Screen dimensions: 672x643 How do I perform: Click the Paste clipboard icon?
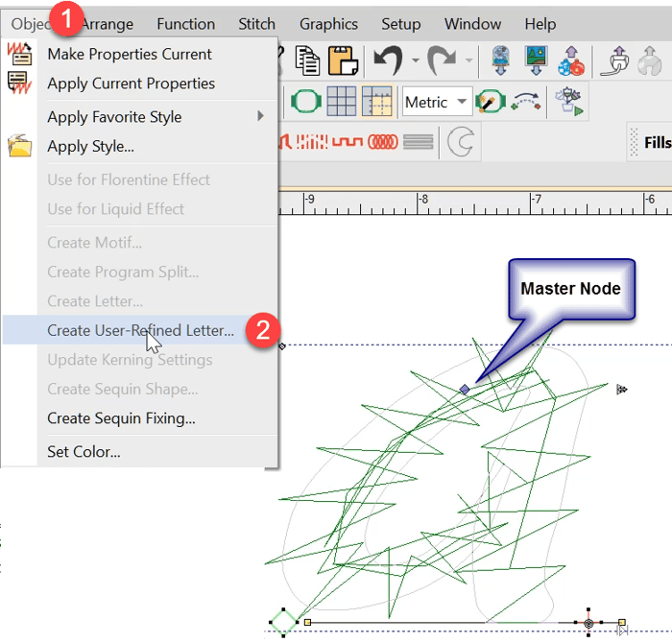343,61
